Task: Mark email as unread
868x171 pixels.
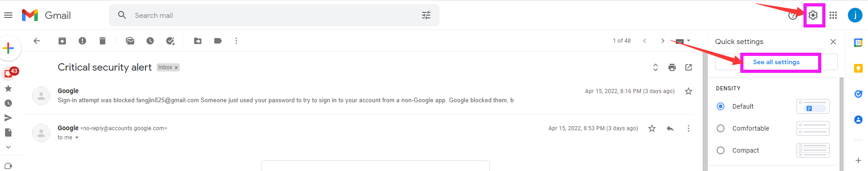Action: (x=130, y=41)
